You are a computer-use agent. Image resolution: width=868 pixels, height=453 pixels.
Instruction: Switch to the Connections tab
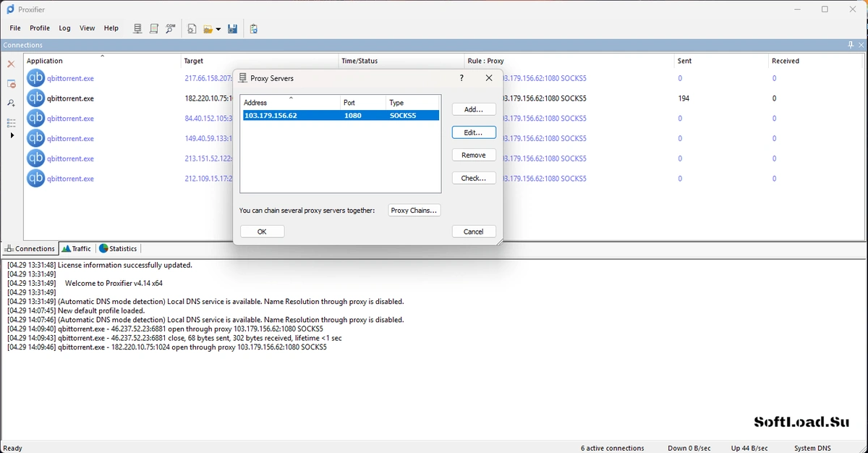click(x=30, y=248)
